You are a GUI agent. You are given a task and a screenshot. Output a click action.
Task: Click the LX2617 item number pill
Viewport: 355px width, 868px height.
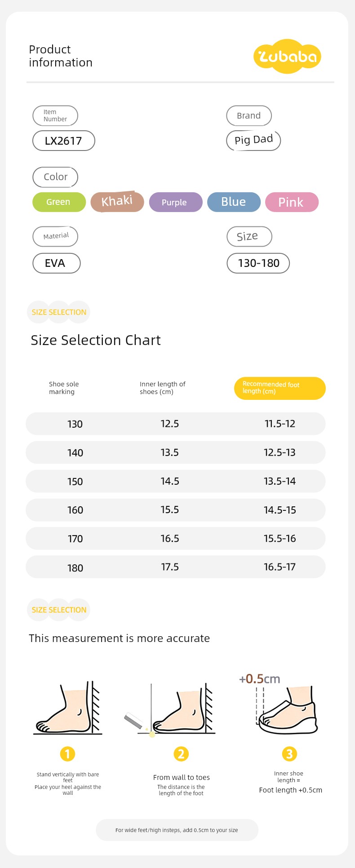tap(64, 141)
